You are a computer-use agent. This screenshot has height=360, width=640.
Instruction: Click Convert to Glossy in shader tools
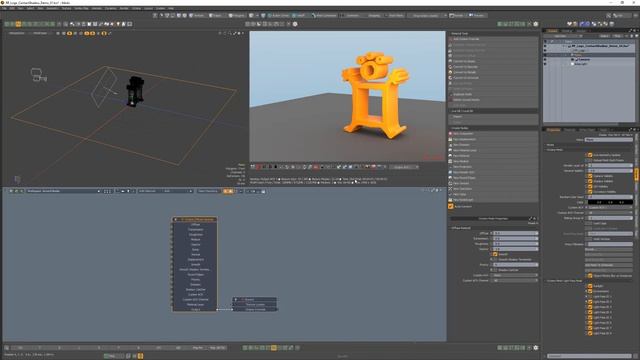[x=493, y=61]
